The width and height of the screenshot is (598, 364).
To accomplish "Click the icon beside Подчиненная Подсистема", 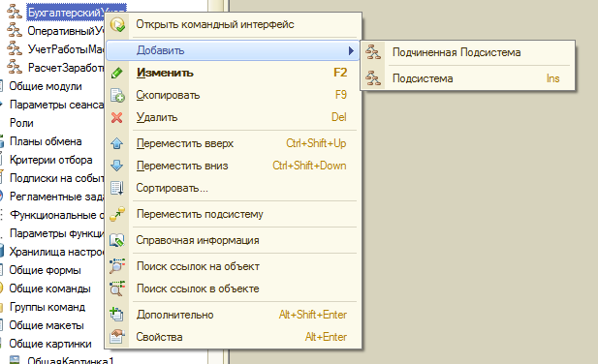I will point(373,52).
